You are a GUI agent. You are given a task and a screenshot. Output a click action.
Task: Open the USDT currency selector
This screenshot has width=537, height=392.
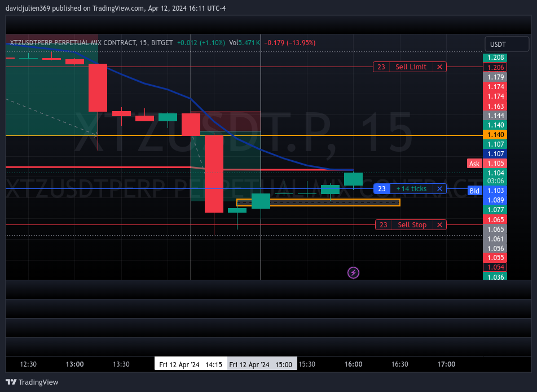pyautogui.click(x=507, y=44)
